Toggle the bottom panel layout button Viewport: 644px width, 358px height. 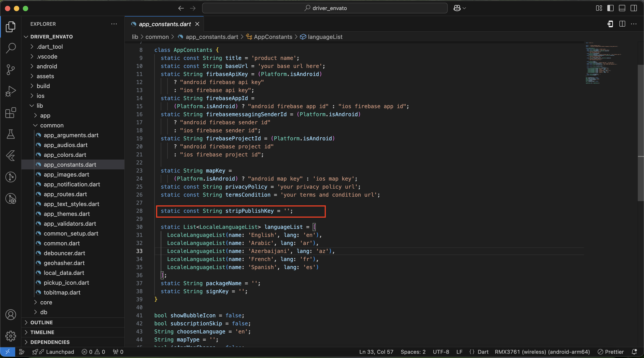622,8
